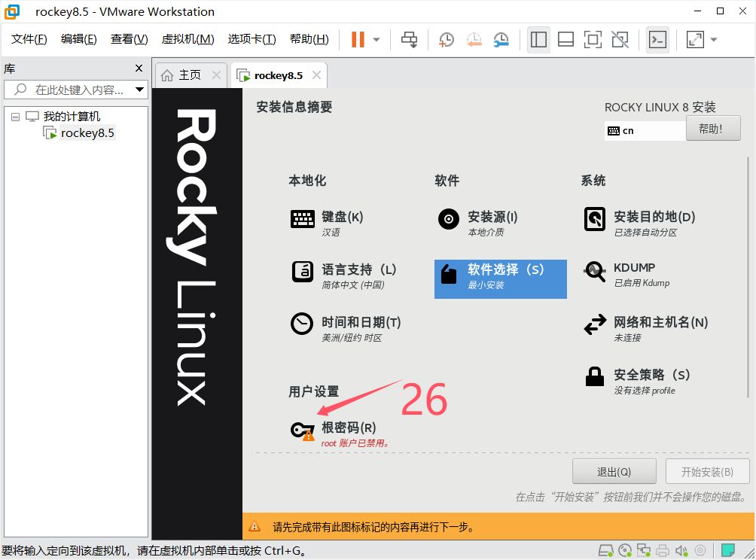Click Send Ctrl+Alt+Del toolbar icon
Viewport: 756px width, 560px height.
pyautogui.click(x=409, y=40)
